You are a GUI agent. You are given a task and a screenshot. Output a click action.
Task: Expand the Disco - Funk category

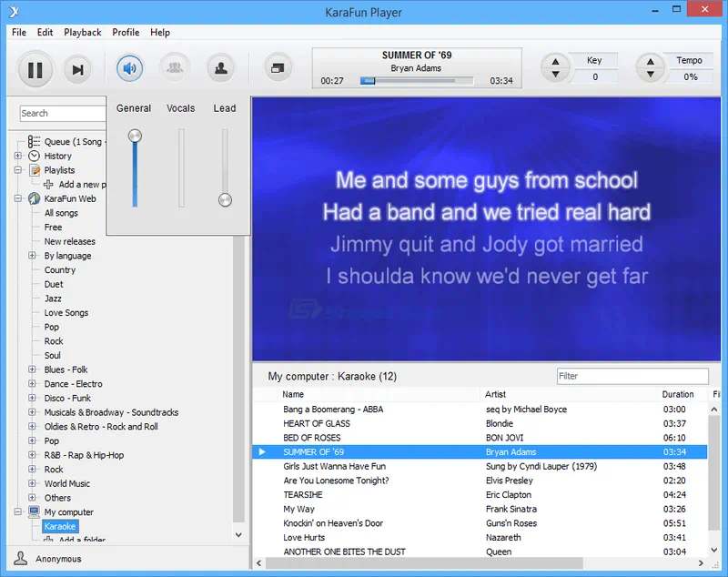(x=32, y=398)
